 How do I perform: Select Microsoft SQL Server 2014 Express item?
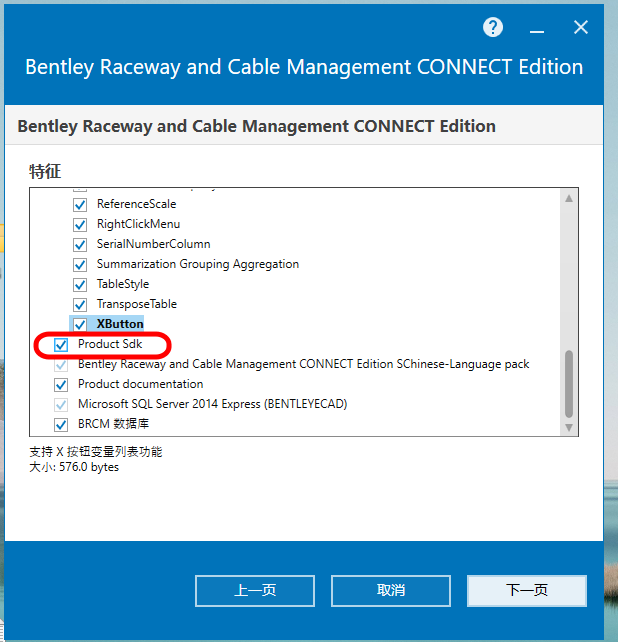(x=212, y=404)
